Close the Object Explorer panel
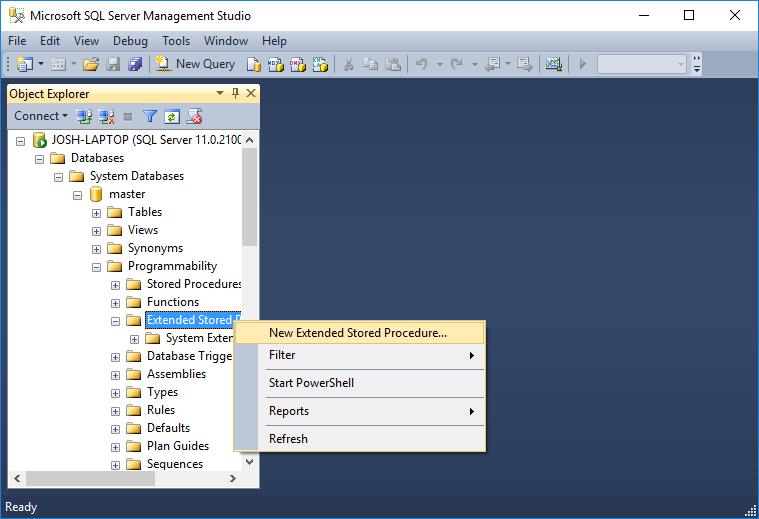759x519 pixels. tap(251, 93)
